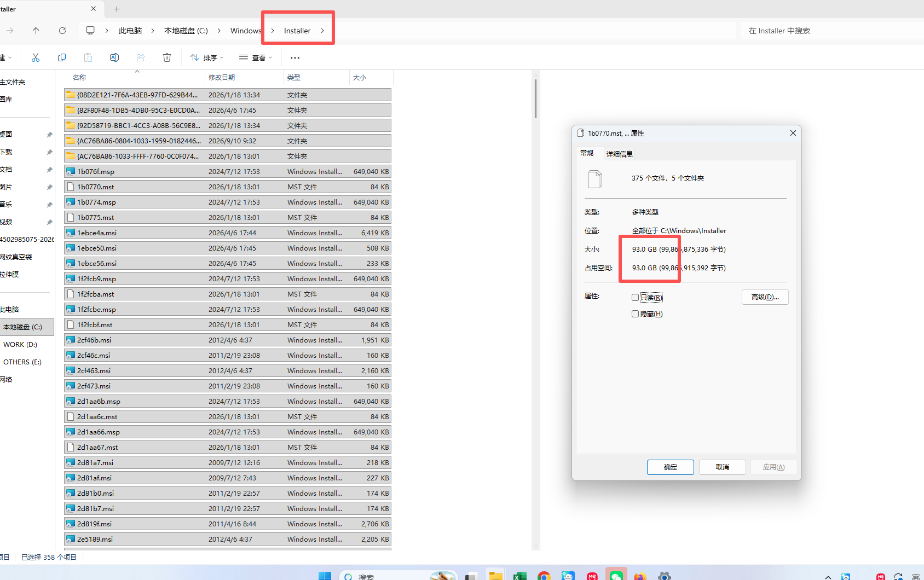The height and width of the screenshot is (580, 924).
Task: Click the folder icon of {08D2E121-7F6A-43EB row
Action: 71,95
